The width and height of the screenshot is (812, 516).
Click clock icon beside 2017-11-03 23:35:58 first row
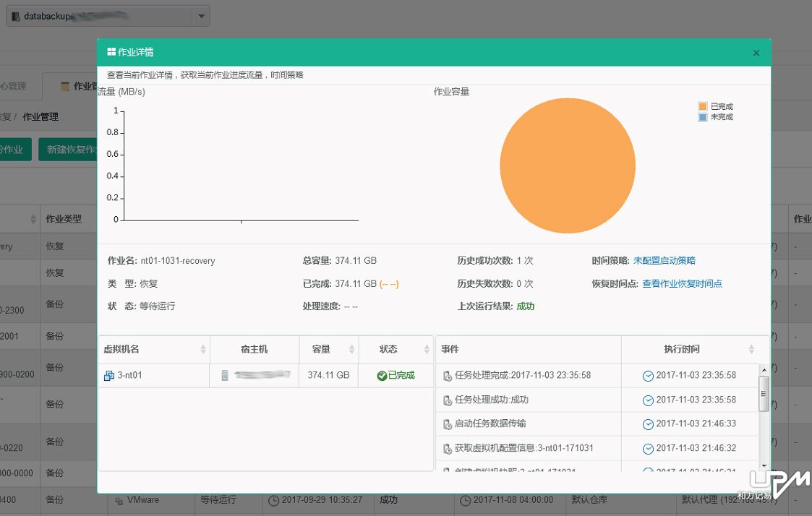pos(648,376)
